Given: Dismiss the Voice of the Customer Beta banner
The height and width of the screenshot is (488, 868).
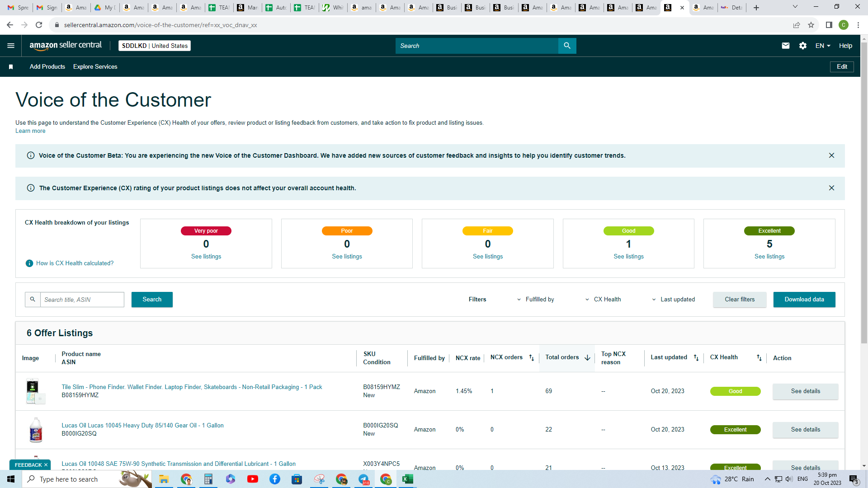Looking at the screenshot, I should tap(831, 155).
